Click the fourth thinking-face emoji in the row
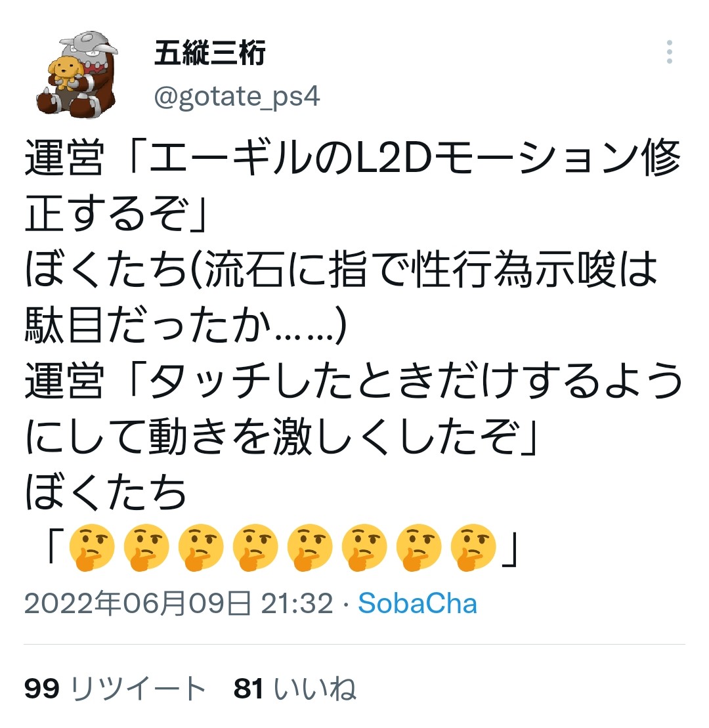The height and width of the screenshot is (728, 709). 255,547
